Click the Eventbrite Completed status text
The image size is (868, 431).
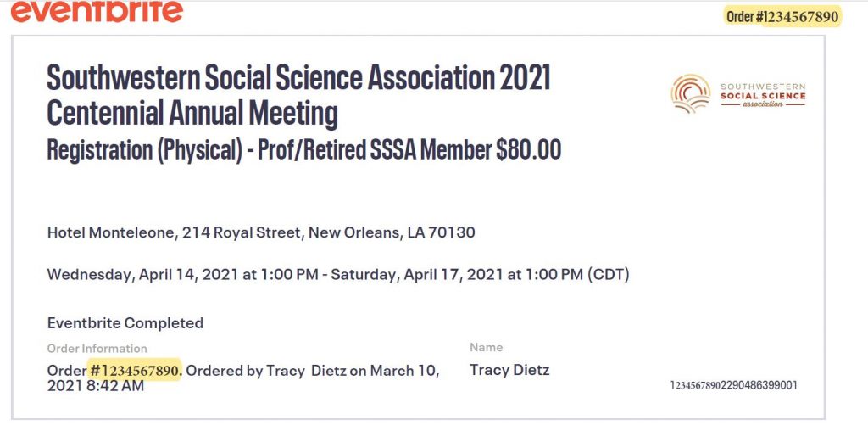(125, 323)
